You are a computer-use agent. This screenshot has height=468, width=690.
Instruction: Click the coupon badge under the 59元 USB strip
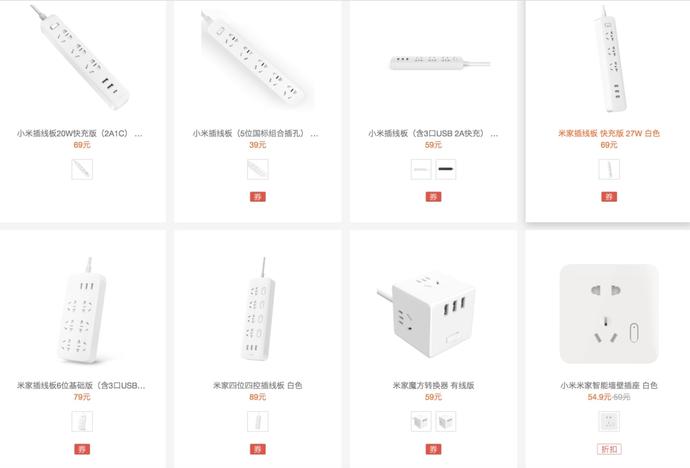point(433,197)
